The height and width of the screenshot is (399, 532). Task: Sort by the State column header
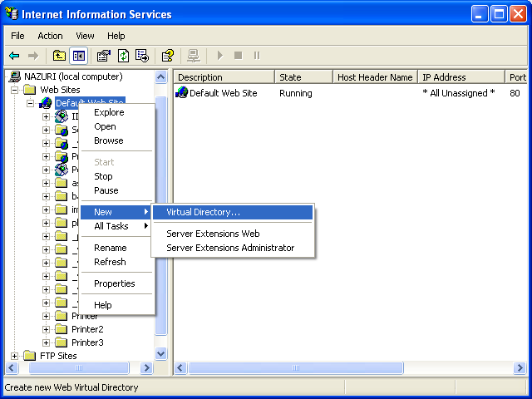[x=303, y=77]
